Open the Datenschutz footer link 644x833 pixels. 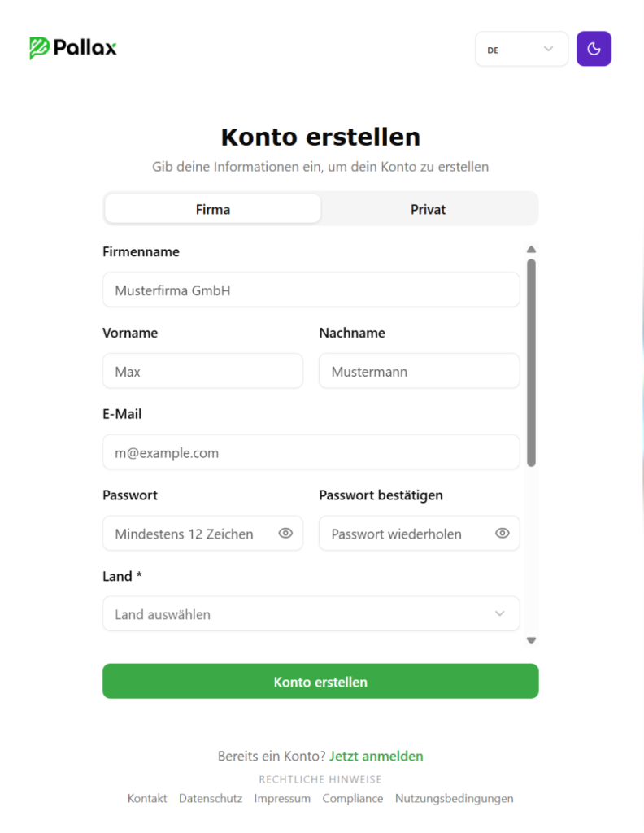(211, 798)
